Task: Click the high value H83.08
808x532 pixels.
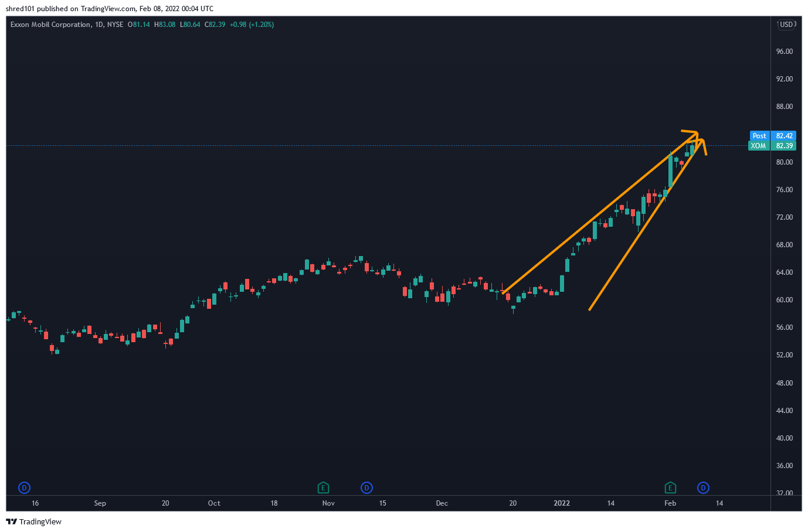Action: click(x=165, y=25)
